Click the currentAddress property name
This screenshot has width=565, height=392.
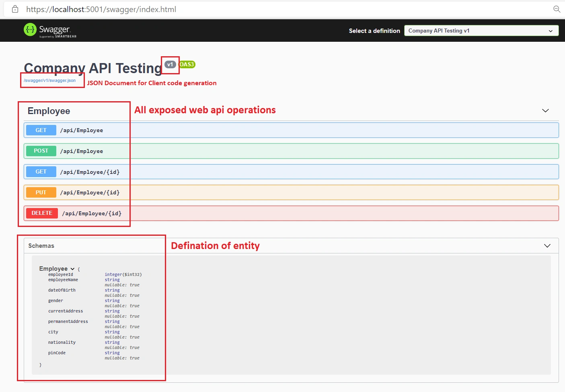point(66,311)
